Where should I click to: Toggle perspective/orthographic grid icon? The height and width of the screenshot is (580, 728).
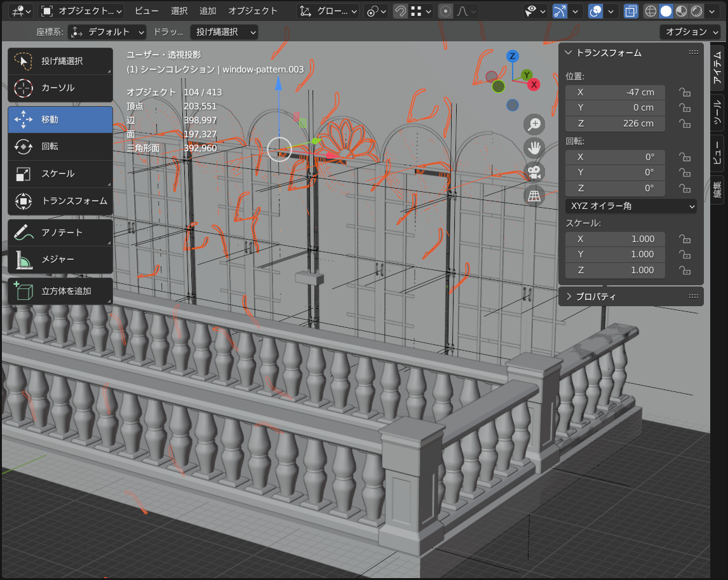coord(535,196)
